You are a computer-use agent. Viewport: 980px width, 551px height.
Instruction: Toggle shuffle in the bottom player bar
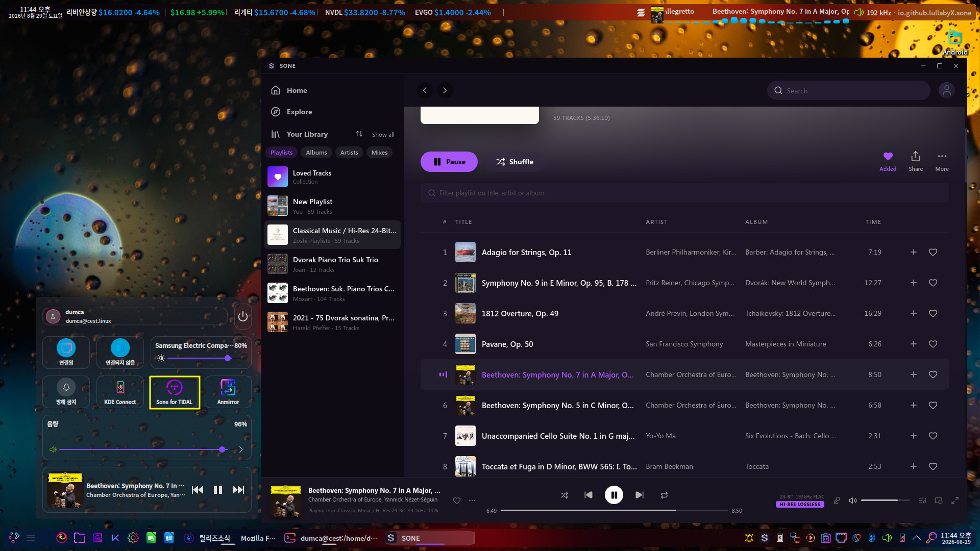564,495
